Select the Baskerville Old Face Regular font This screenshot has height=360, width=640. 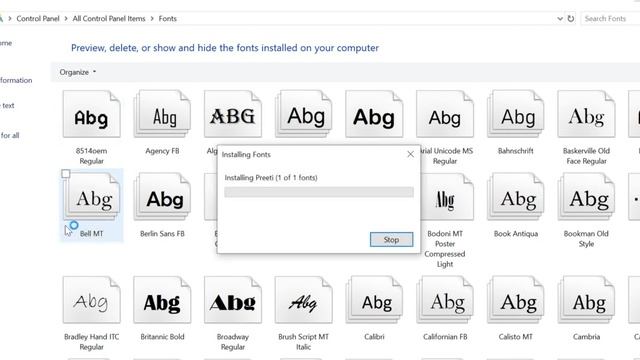tap(586, 114)
